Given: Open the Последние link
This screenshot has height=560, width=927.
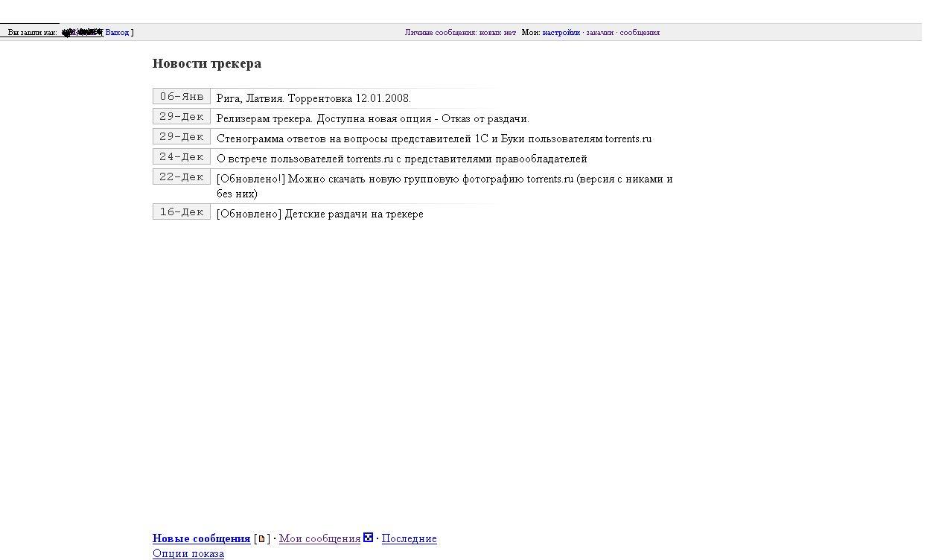Looking at the screenshot, I should (x=409, y=538).
